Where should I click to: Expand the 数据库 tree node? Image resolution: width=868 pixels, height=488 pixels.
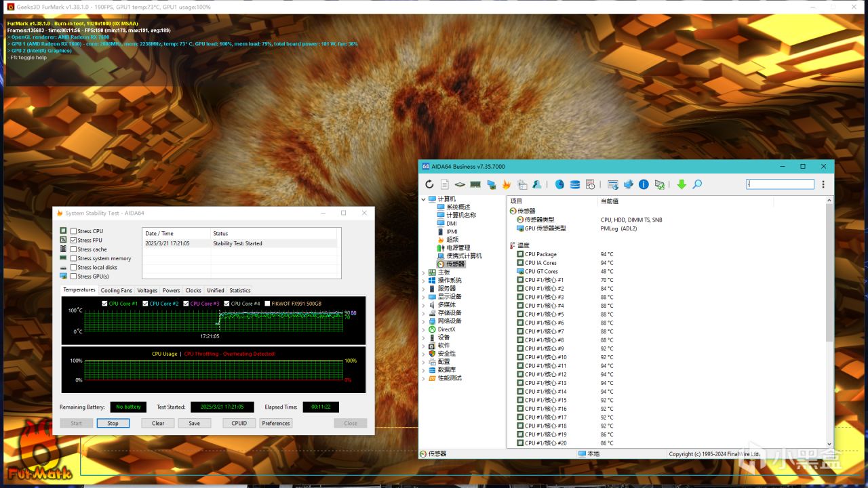[424, 370]
